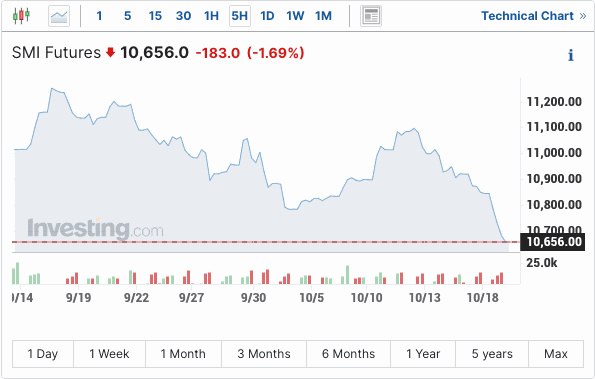Click the SMI Futures title
595x379 pixels.
pyautogui.click(x=56, y=52)
